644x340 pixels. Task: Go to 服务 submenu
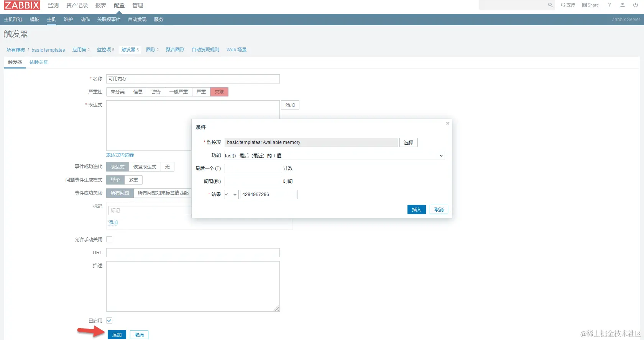click(x=159, y=20)
